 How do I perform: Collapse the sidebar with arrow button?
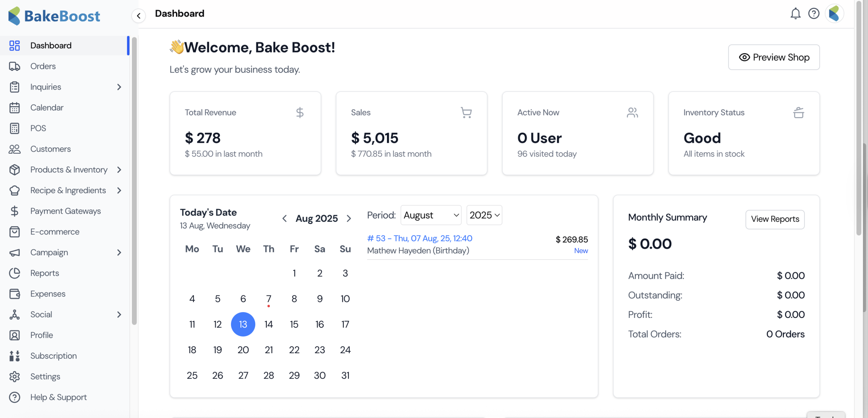coord(139,16)
